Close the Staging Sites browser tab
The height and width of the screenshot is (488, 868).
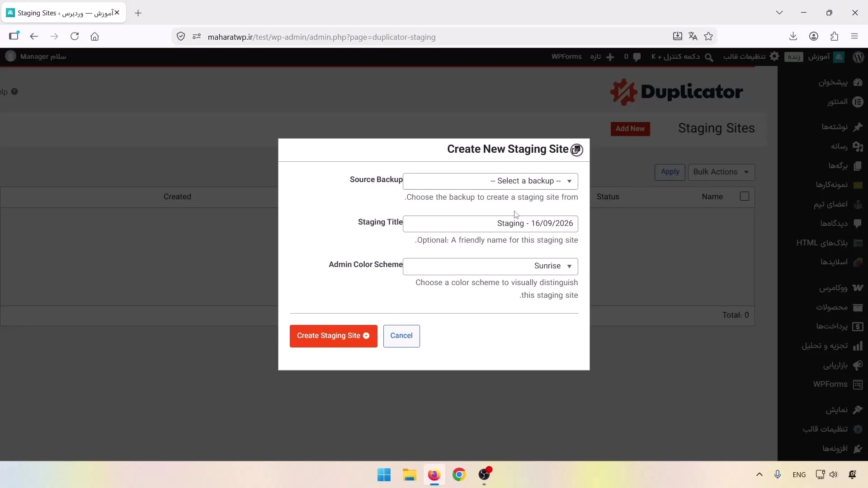pos(117,13)
